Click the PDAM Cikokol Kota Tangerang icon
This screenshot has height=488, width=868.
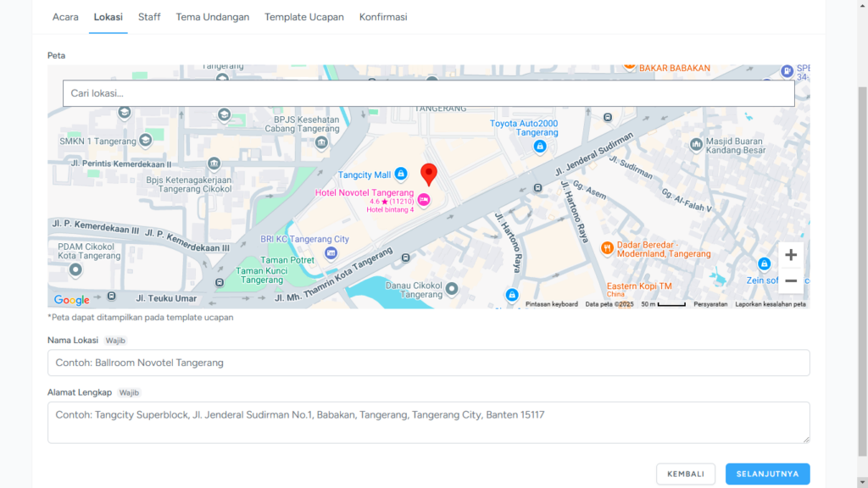pos(75,268)
